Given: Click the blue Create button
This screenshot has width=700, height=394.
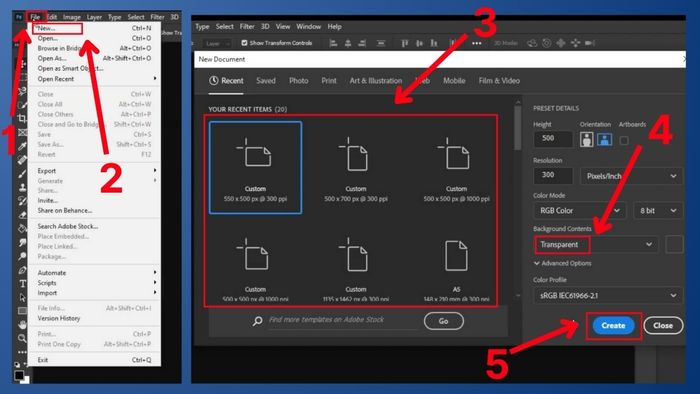Looking at the screenshot, I should pos(613,325).
